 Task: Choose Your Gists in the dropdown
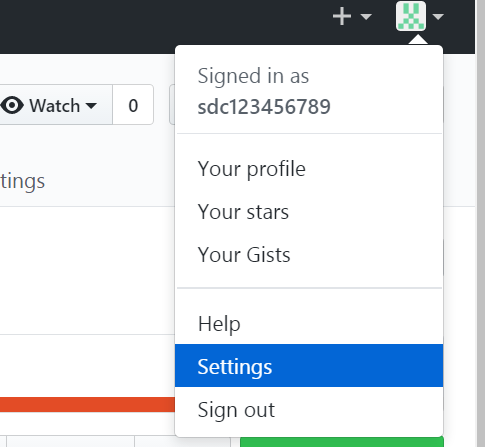tap(309, 255)
